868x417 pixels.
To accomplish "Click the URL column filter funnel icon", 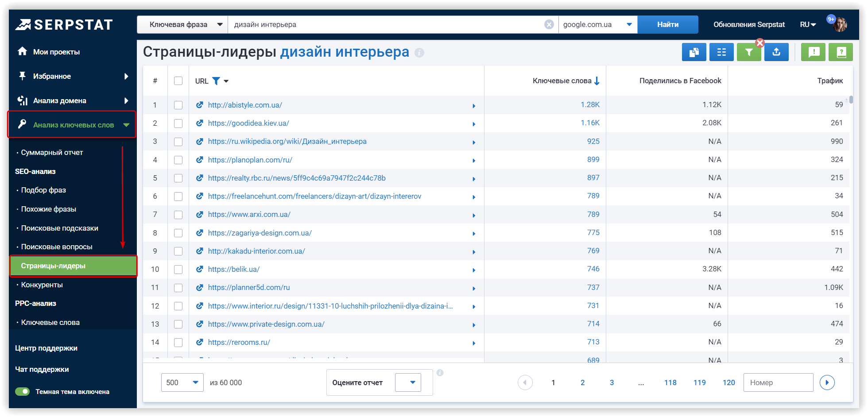I will [216, 81].
